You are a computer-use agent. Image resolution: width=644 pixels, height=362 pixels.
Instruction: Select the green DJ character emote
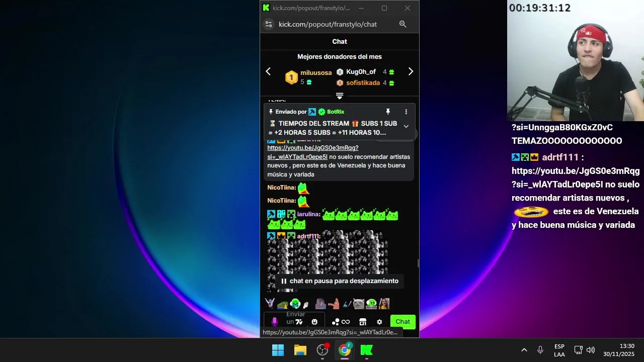pos(371,304)
